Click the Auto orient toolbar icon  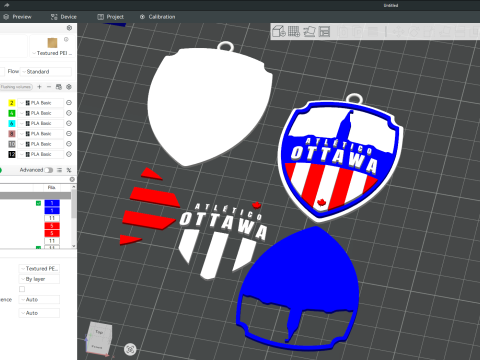309,32
